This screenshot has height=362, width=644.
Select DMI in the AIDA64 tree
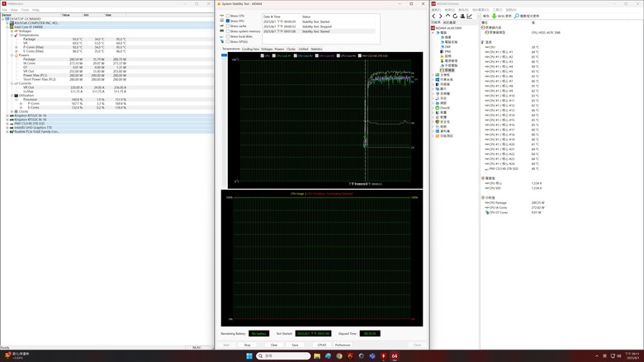[446, 47]
